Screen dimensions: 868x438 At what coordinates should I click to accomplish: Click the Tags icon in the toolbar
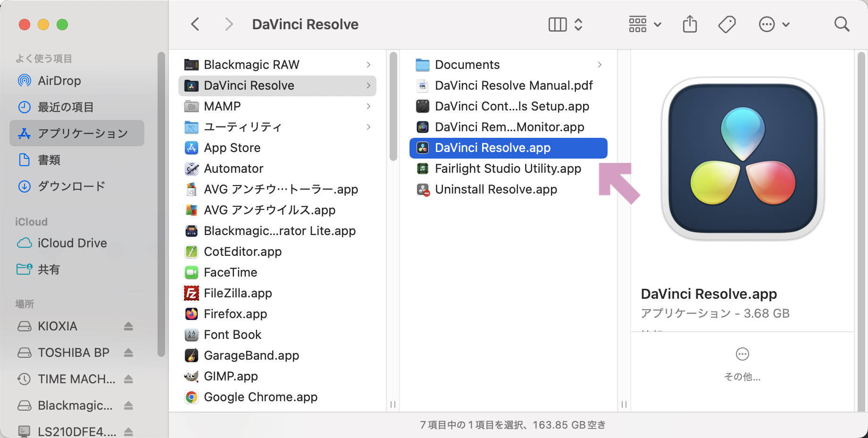(726, 24)
